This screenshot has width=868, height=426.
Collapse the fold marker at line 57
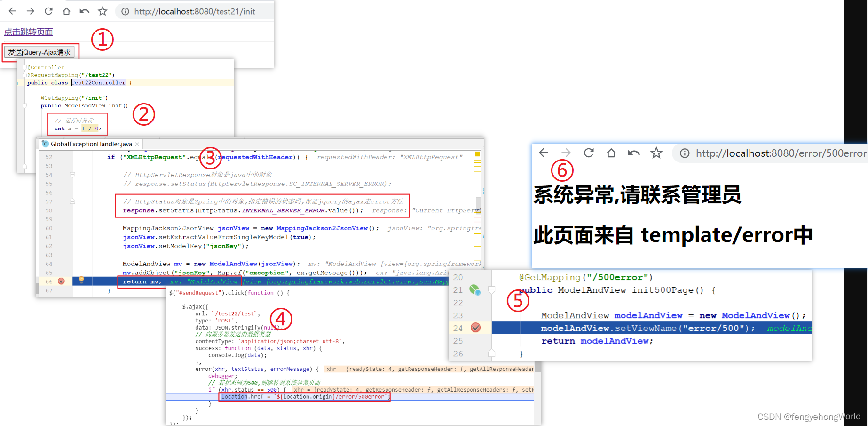coord(72,201)
